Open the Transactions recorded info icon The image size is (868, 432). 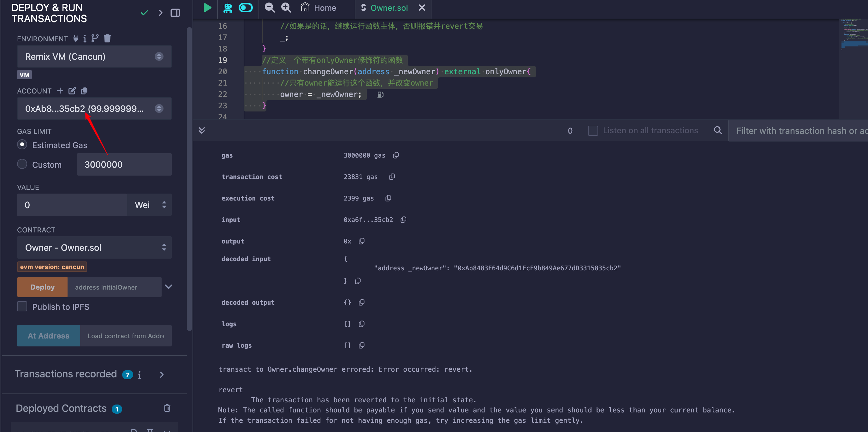tap(140, 375)
